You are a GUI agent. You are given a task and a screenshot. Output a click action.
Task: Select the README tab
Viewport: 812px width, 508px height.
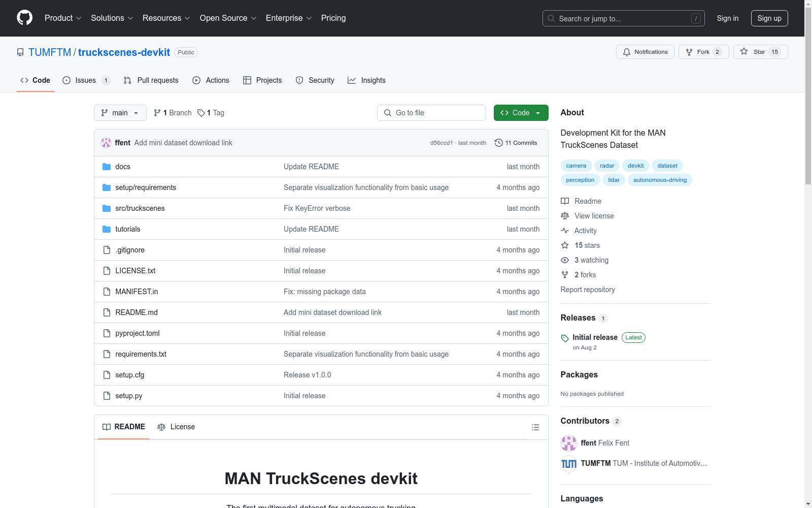click(x=124, y=427)
